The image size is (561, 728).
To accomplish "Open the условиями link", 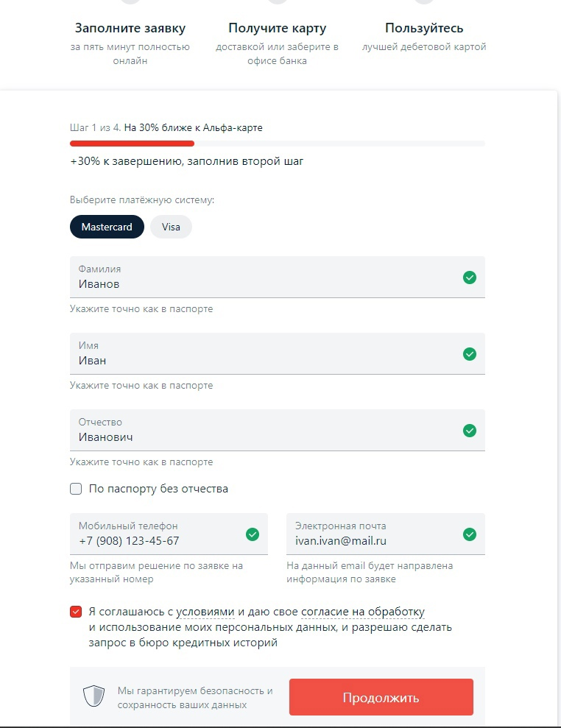I will click(x=205, y=612).
